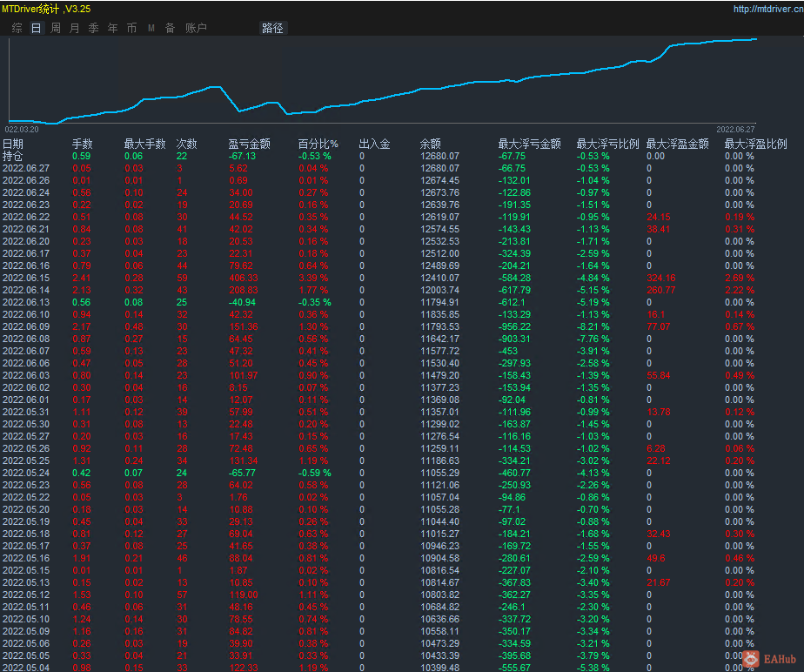
Task: Switch to the 账户 account tab
Action: 196,28
